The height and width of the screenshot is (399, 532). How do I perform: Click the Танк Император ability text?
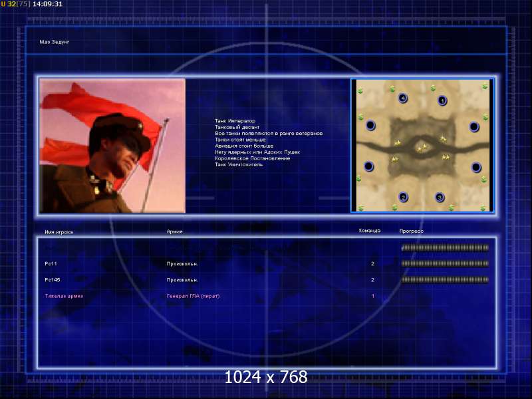pyautogui.click(x=235, y=121)
